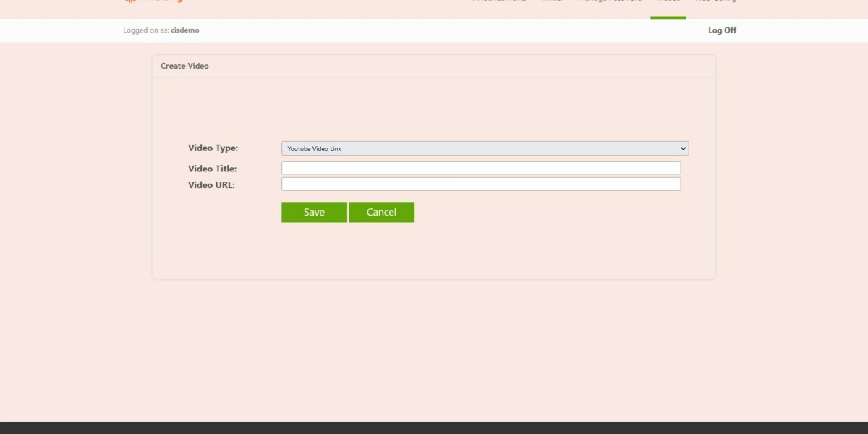Click the Video Title field label
The height and width of the screenshot is (434, 868).
click(213, 169)
